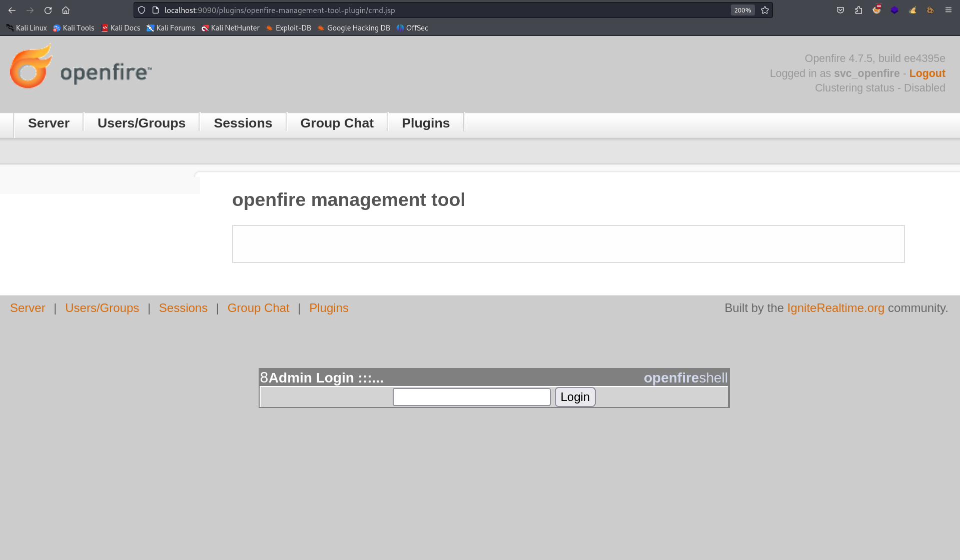
Task: Open the Kali Forums bookmark
Action: pos(171,28)
